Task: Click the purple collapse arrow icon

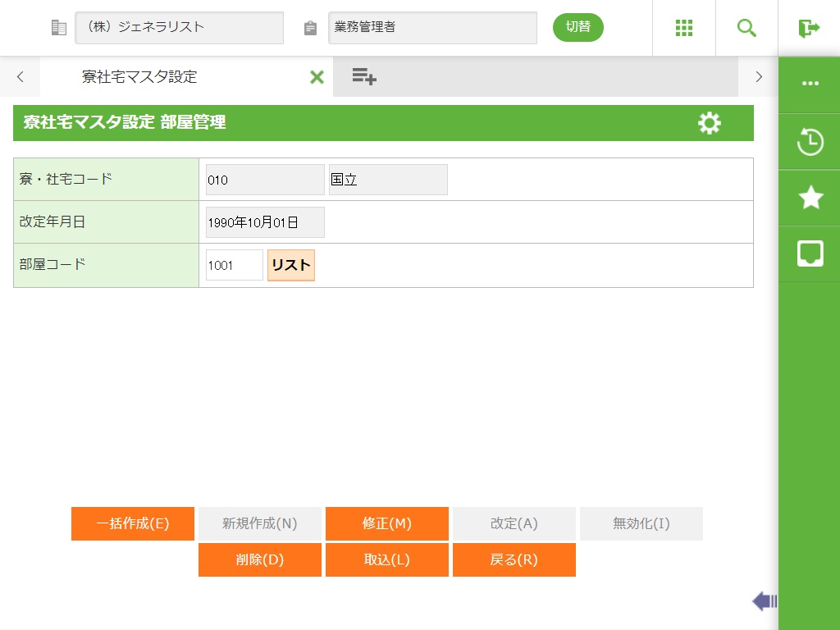Action: pyautogui.click(x=764, y=602)
